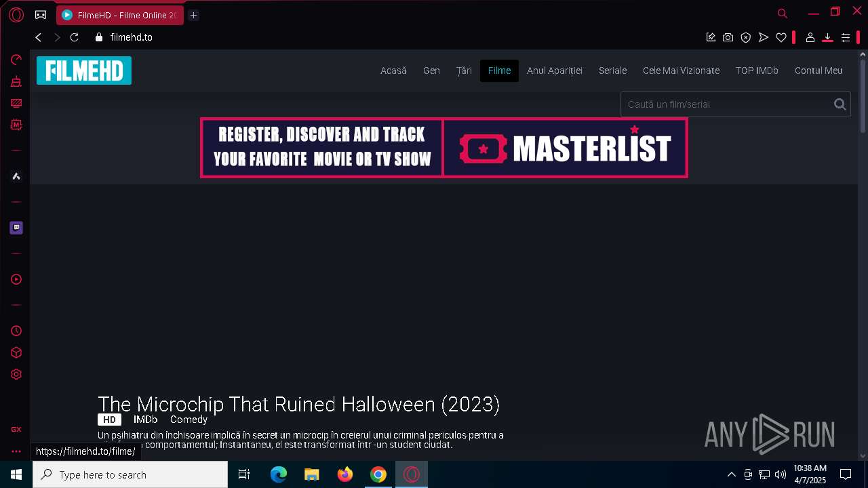Open GX Cleaner in sidebar
The width and height of the screenshot is (868, 488).
pos(16,81)
